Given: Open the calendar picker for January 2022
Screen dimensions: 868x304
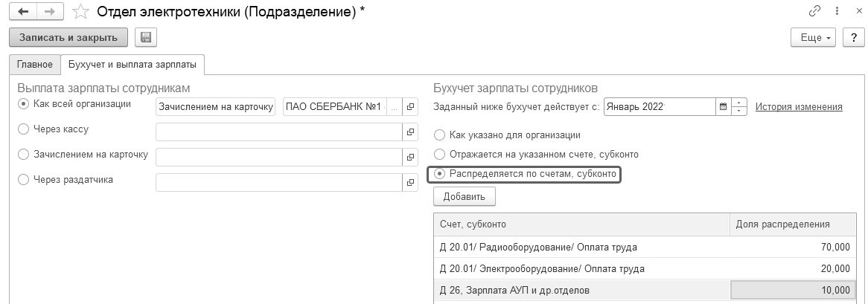Looking at the screenshot, I should point(722,106).
